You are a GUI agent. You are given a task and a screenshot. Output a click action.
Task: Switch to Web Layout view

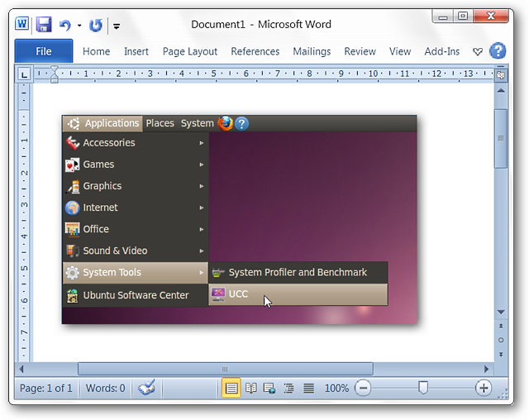(269, 389)
